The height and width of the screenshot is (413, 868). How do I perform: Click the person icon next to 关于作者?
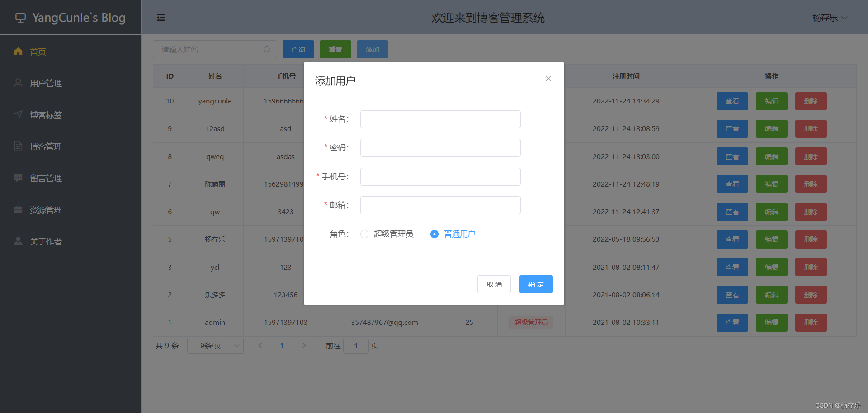tap(18, 241)
